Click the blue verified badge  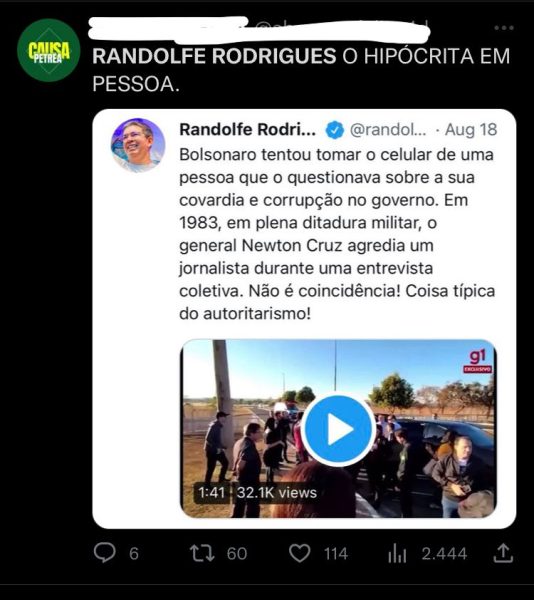click(335, 130)
